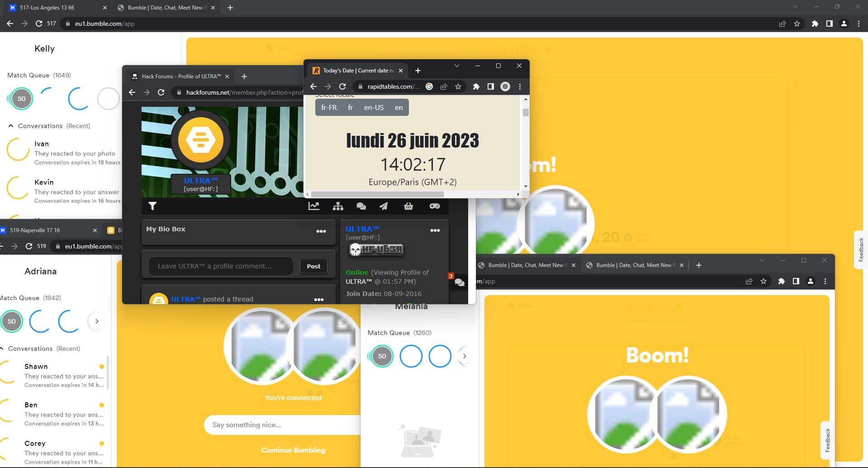Click the gamepad icon on Hack Forums

[435, 206]
